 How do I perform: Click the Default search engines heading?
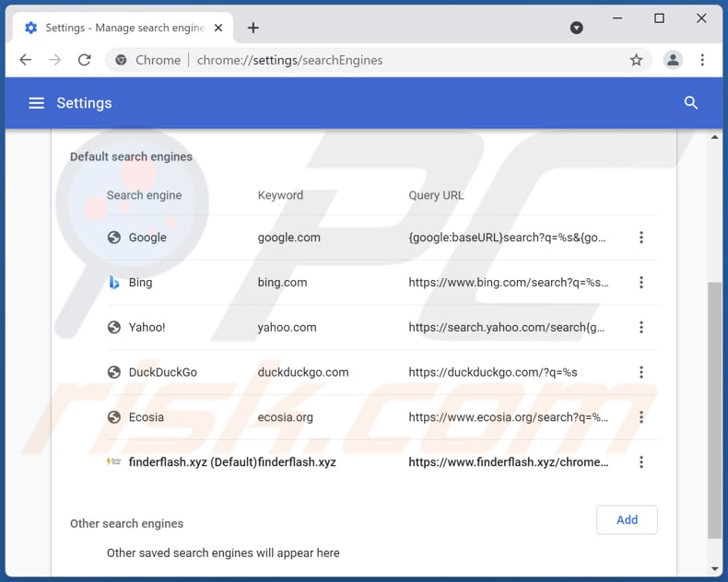point(131,157)
